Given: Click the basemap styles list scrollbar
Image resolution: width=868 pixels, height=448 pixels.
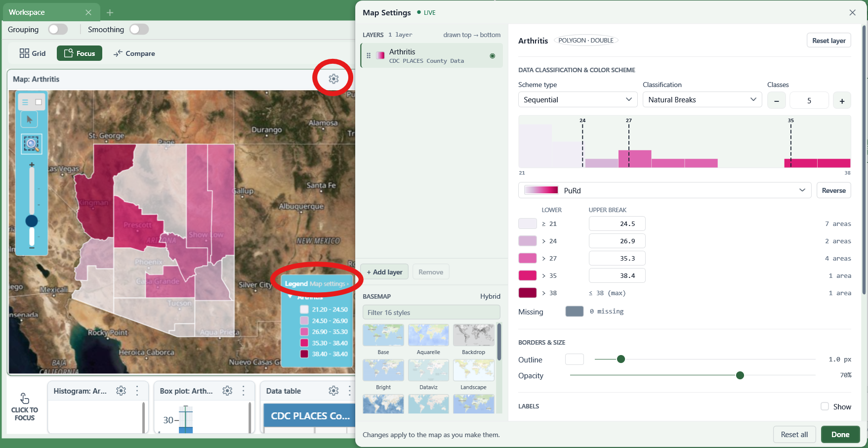Looking at the screenshot, I should click(499, 342).
